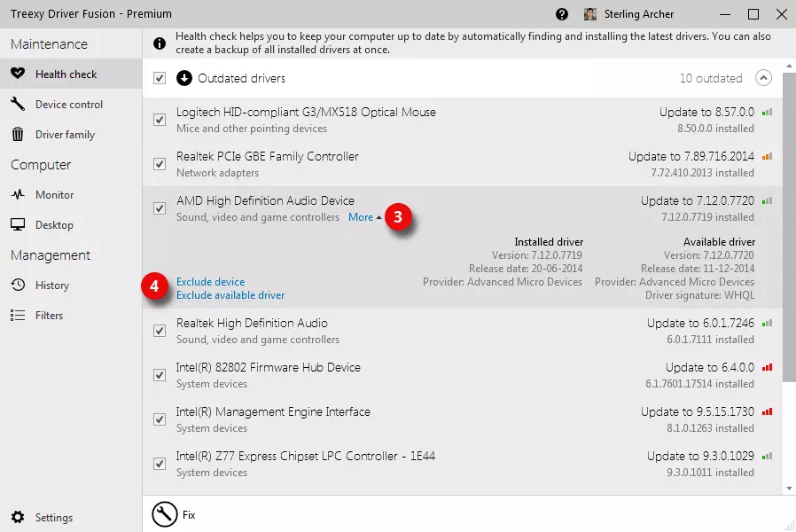Open the help question mark icon
This screenshot has width=796, height=532.
(x=561, y=14)
